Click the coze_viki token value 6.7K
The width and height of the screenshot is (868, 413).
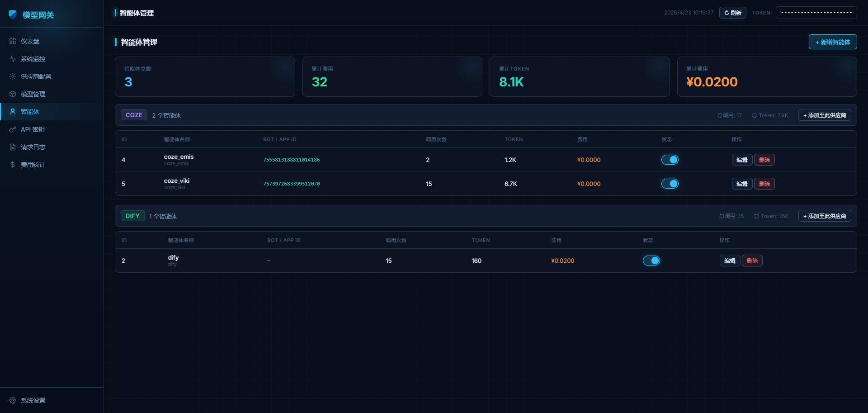click(511, 184)
